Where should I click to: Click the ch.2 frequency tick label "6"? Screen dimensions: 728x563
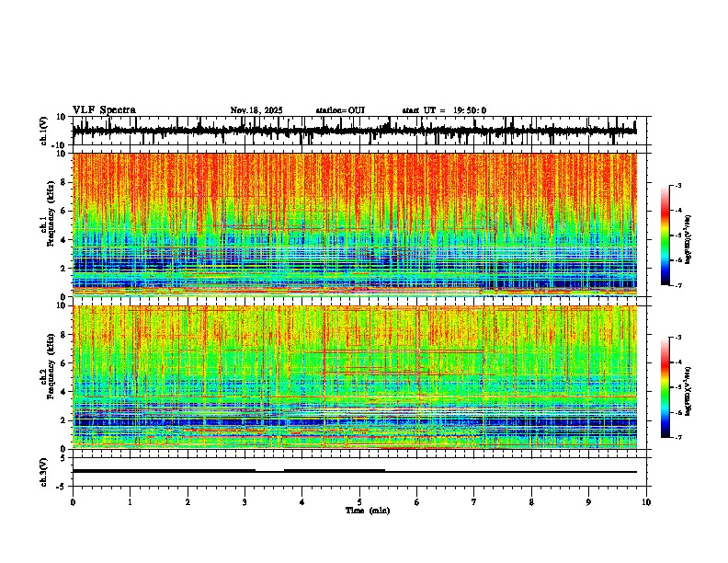pos(64,363)
